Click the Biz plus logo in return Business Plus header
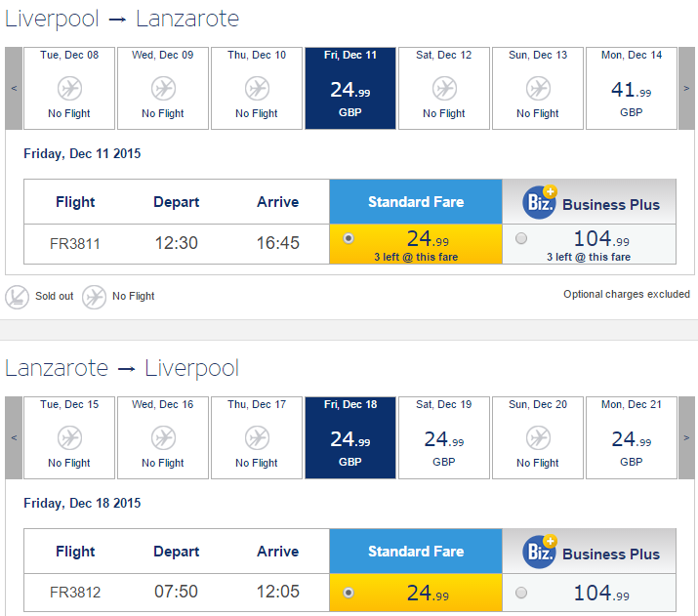 [540, 552]
